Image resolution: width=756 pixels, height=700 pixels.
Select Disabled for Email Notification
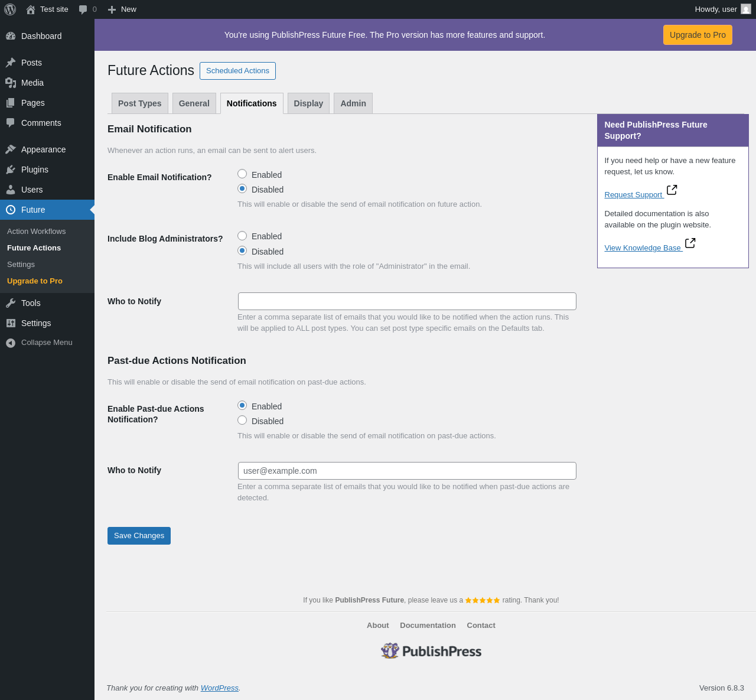242,188
